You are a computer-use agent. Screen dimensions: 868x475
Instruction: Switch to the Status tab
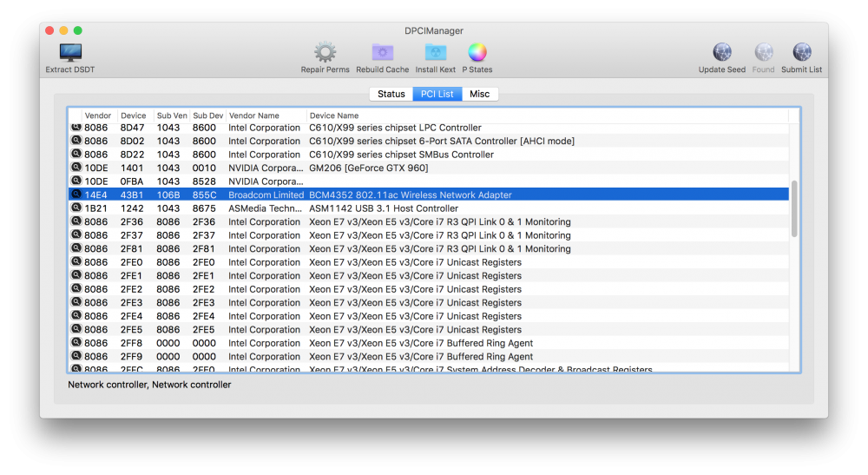(x=391, y=94)
